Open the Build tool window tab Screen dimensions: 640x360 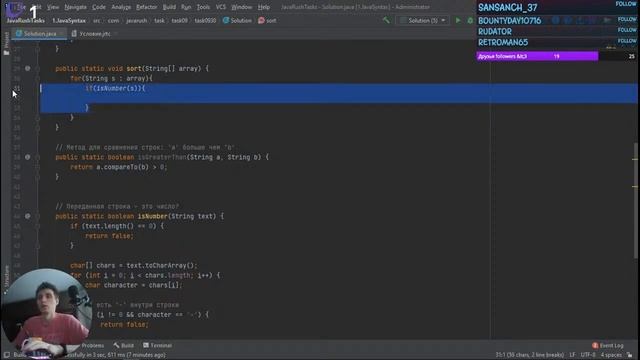pos(124,345)
